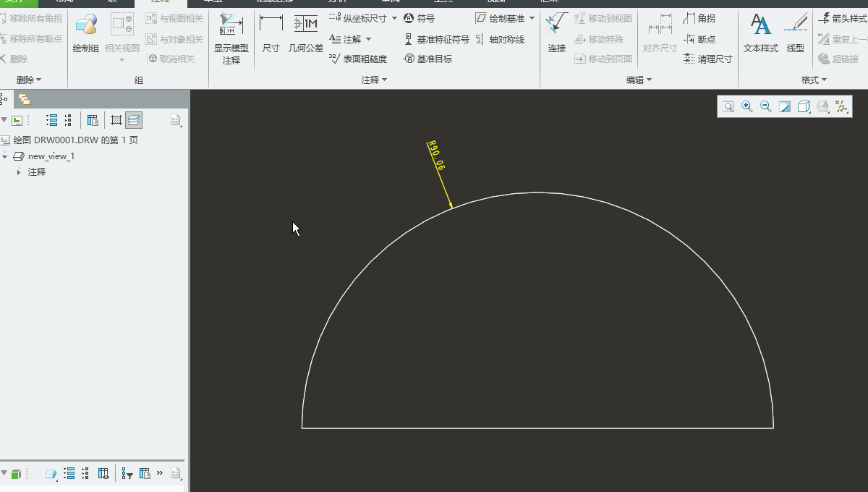Click the 连接 (attach) tool
Viewport: 868px width, 492px height.
[556, 33]
